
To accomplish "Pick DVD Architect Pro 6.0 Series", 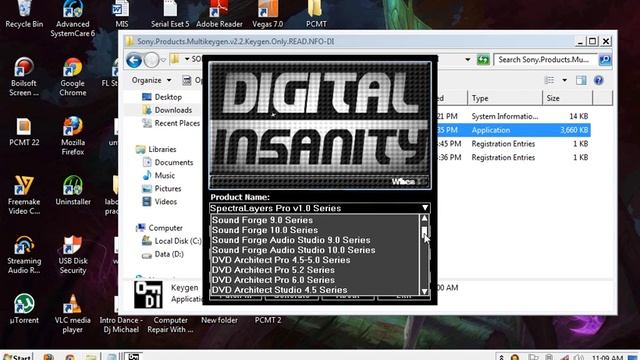I will [315, 280].
